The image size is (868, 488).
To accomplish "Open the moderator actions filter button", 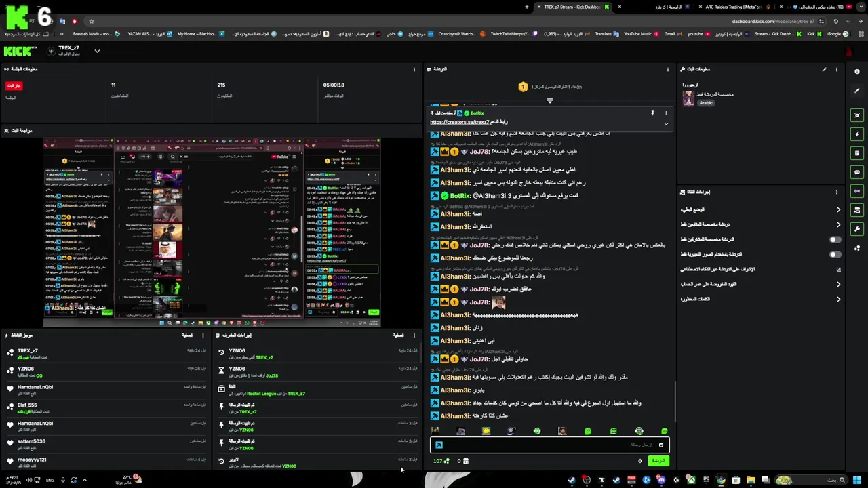I will point(399,335).
